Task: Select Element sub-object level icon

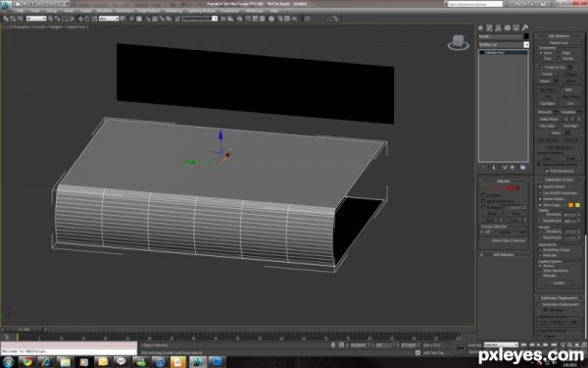Action: click(517, 187)
